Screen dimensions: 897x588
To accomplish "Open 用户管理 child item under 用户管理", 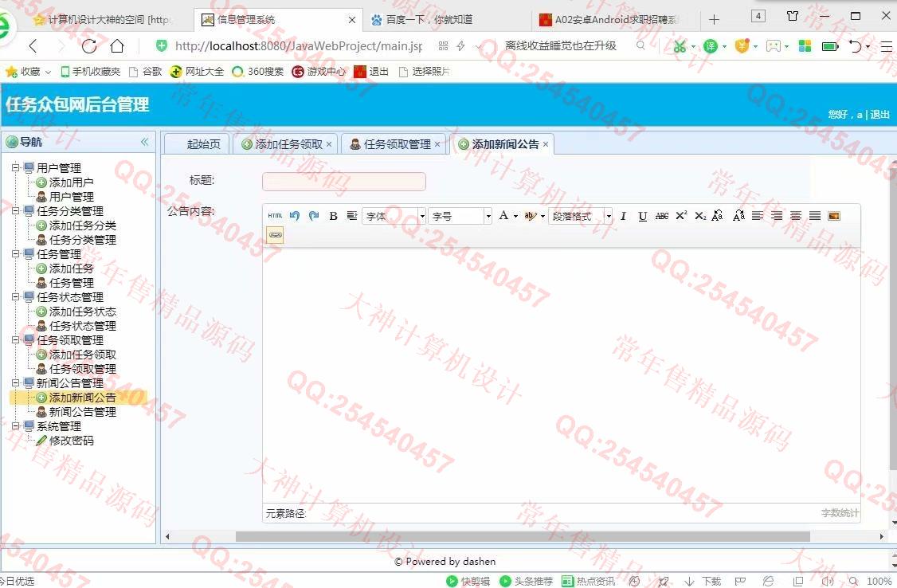I will point(71,197).
